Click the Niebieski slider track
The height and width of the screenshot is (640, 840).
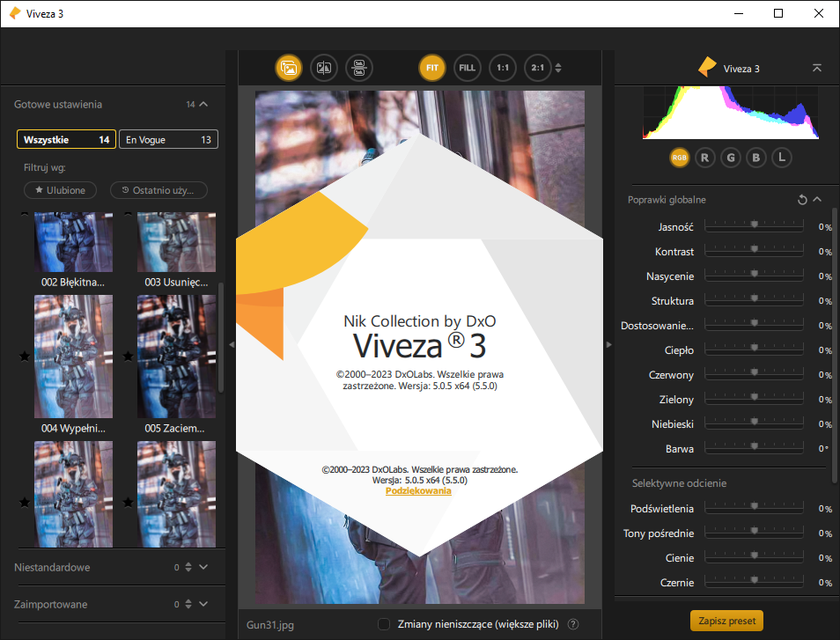tap(755, 423)
